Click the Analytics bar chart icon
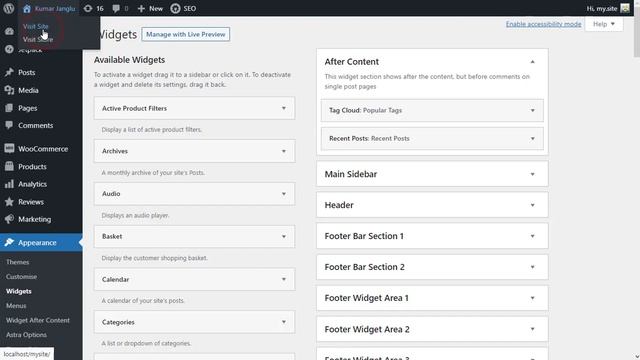The height and width of the screenshot is (360, 640). (9, 184)
